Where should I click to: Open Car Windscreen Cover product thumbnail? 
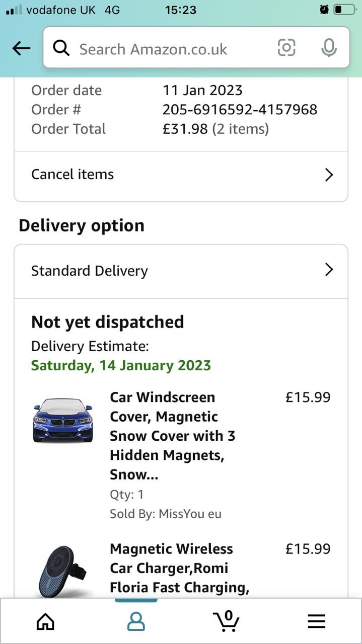tap(63, 420)
